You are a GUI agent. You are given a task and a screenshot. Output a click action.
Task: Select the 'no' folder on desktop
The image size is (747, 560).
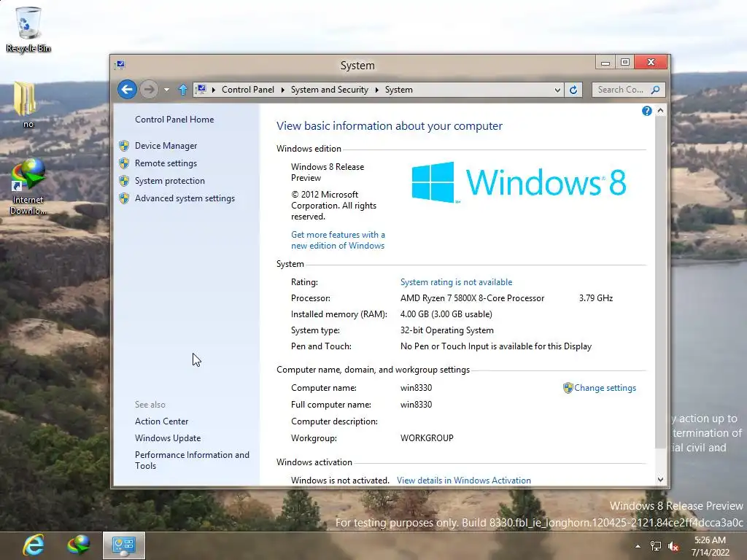pos(26,105)
